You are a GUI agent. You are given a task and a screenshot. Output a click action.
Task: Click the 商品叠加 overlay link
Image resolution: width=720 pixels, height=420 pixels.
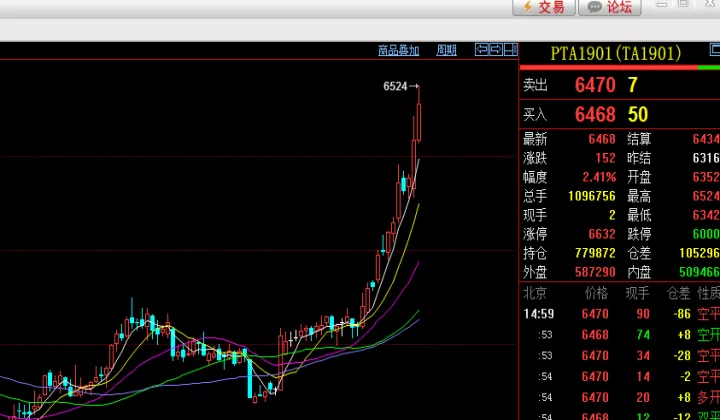399,50
